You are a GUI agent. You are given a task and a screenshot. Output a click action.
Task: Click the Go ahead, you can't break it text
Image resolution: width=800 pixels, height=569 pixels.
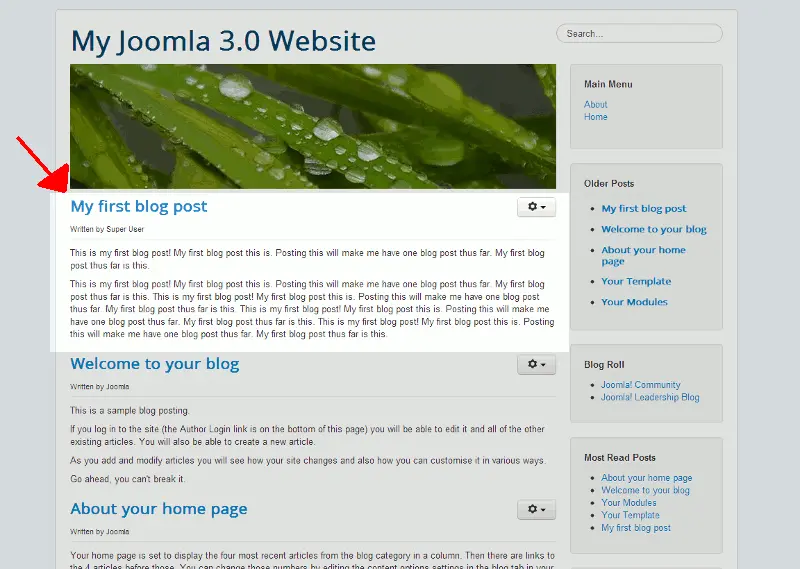tap(128, 479)
